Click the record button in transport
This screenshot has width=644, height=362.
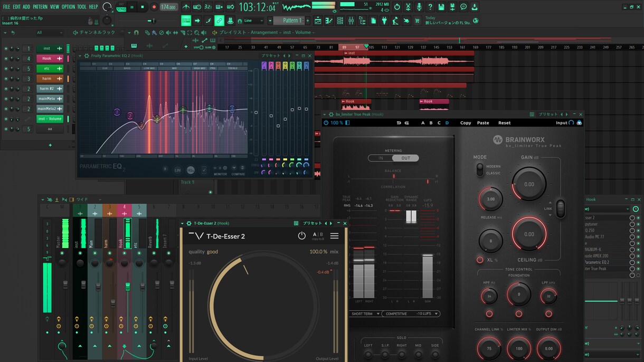point(154,7)
